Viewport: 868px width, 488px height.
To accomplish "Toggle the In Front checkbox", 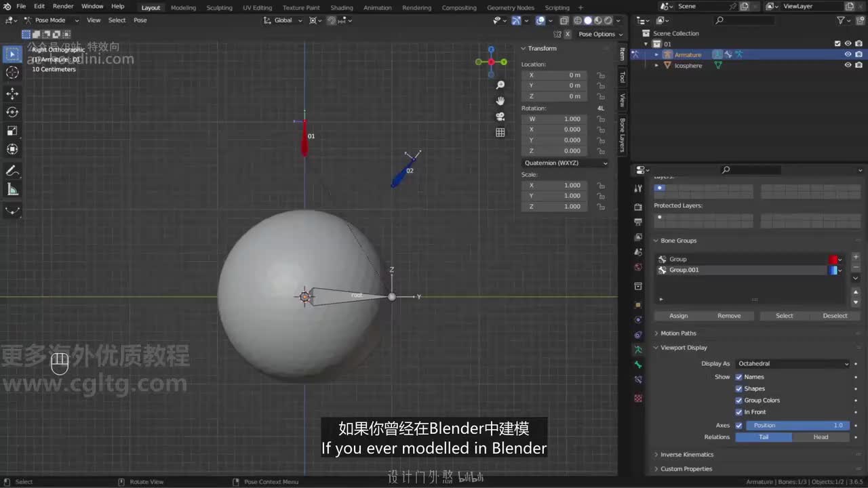I will click(739, 411).
